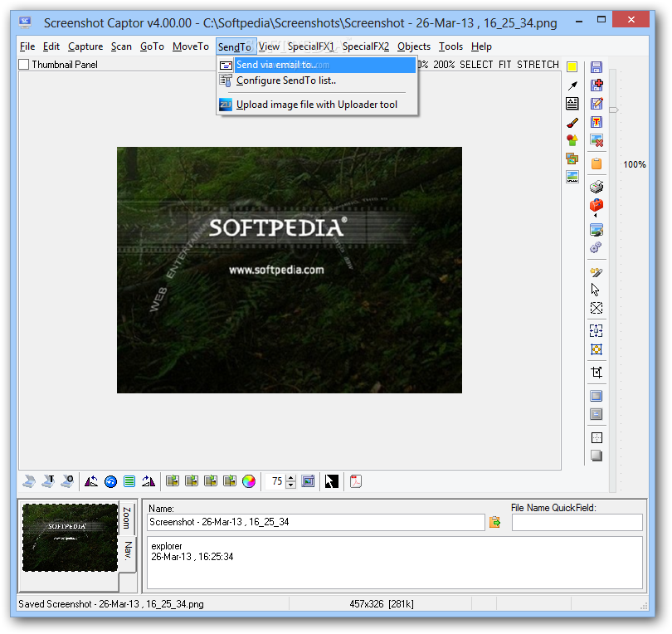Screen dimensions: 672x634
Task: Click the crop tool icon
Action: 597,372
